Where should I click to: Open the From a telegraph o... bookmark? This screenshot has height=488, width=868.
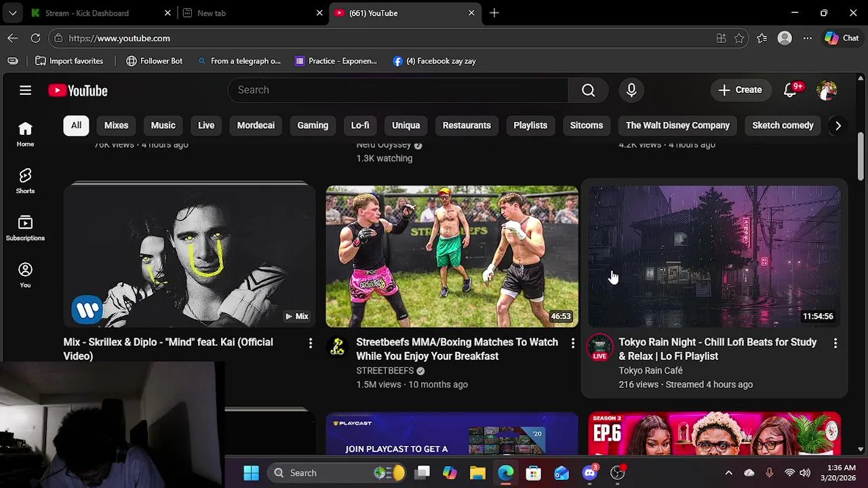point(239,61)
